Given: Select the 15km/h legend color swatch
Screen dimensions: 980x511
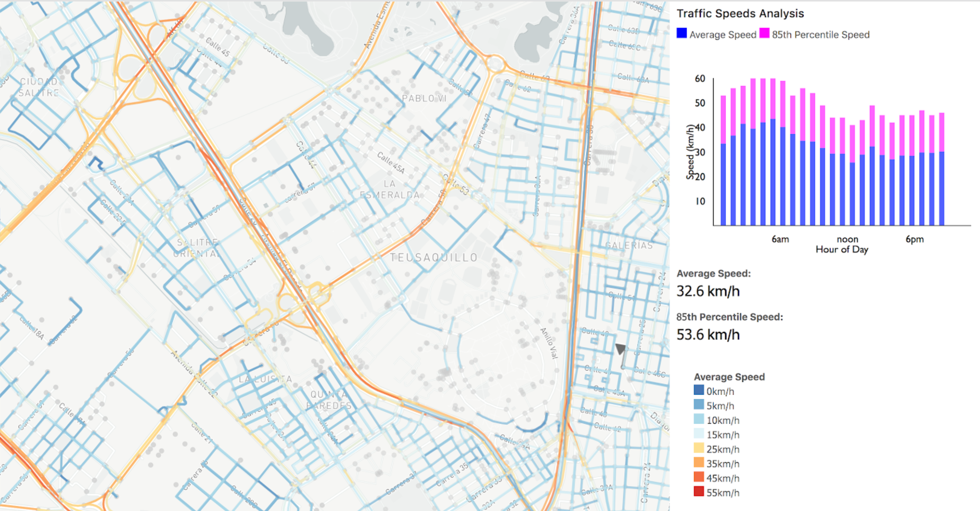Looking at the screenshot, I should pyautogui.click(x=699, y=433).
